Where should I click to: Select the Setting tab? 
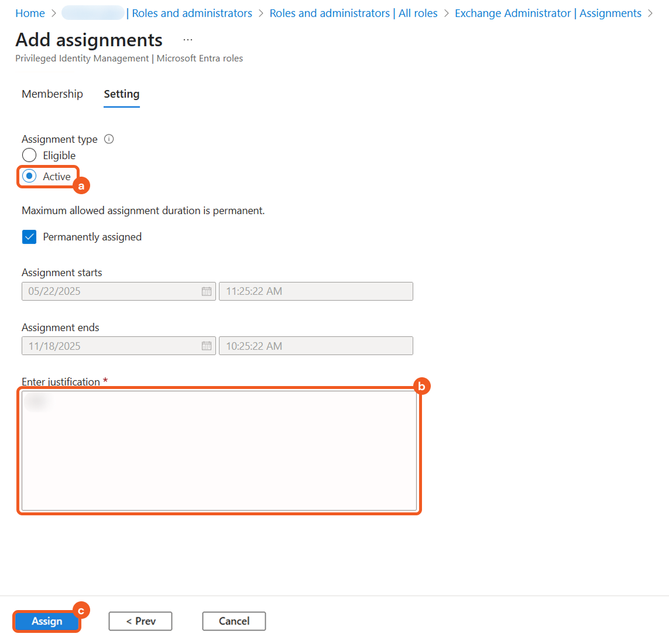click(122, 94)
